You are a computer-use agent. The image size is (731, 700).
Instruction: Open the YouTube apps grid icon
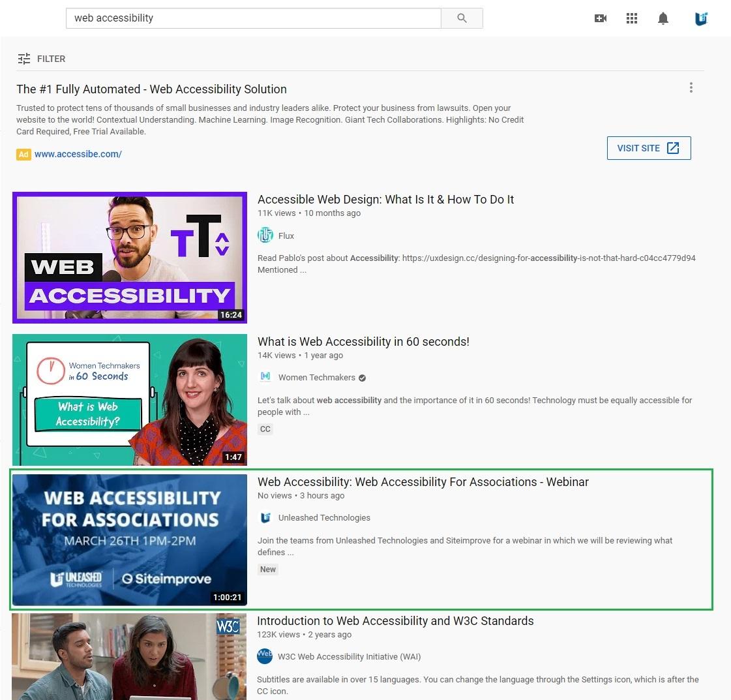click(632, 18)
